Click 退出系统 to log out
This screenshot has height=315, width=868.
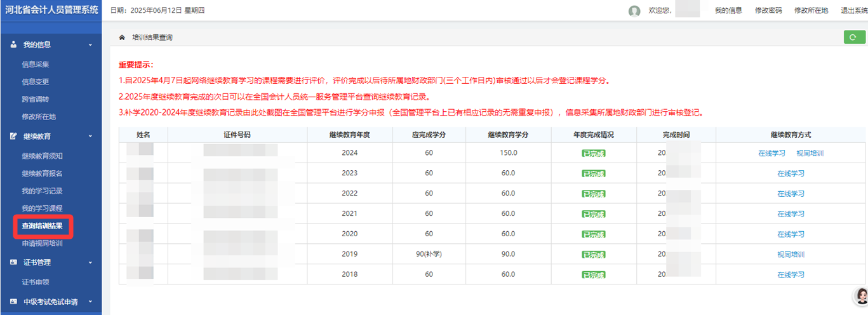pyautogui.click(x=853, y=11)
